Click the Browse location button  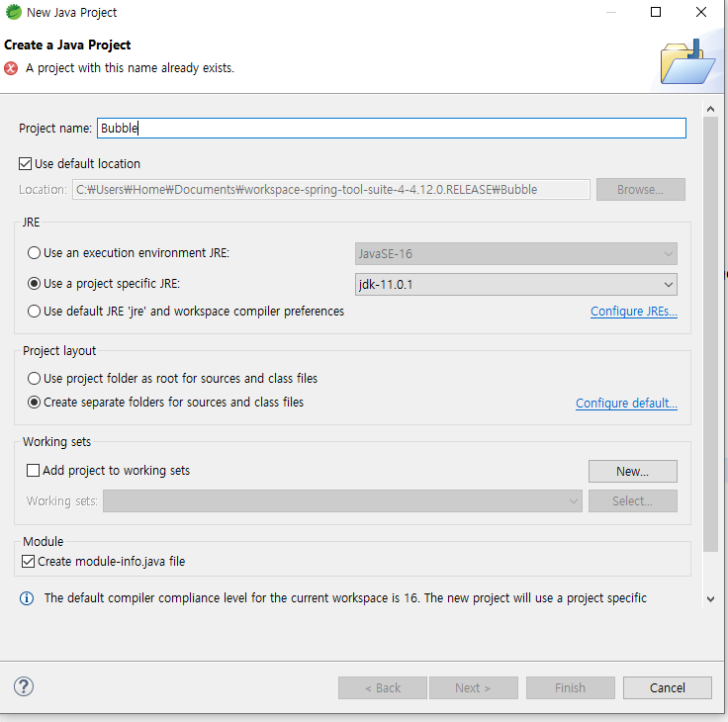coord(640,190)
